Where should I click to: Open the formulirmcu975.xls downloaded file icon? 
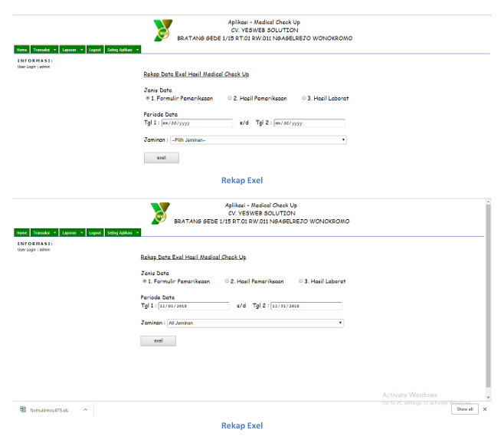tap(23, 409)
